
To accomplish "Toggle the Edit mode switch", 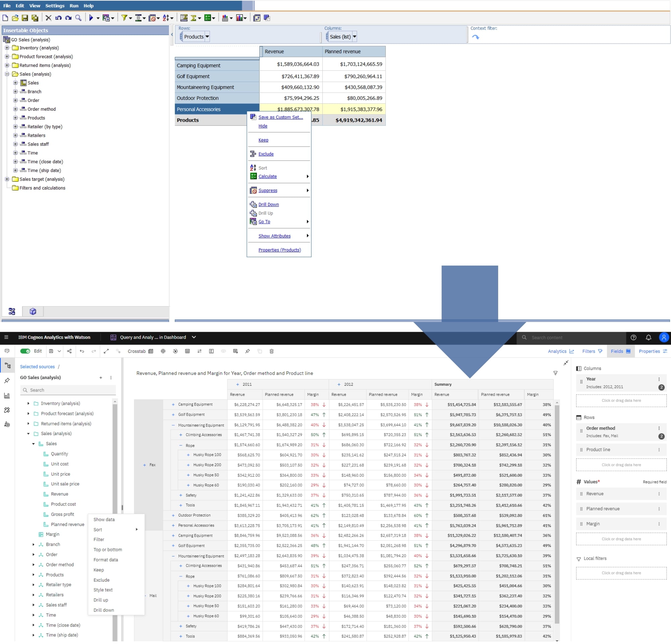I will [25, 351].
